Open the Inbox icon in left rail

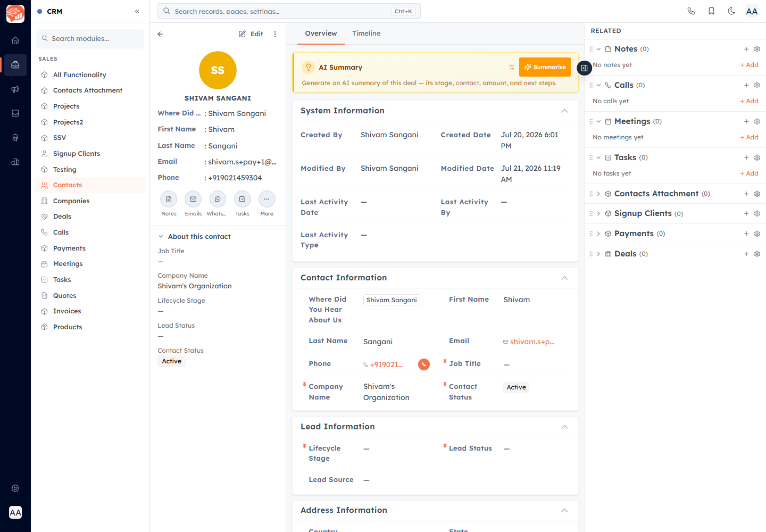(15, 113)
